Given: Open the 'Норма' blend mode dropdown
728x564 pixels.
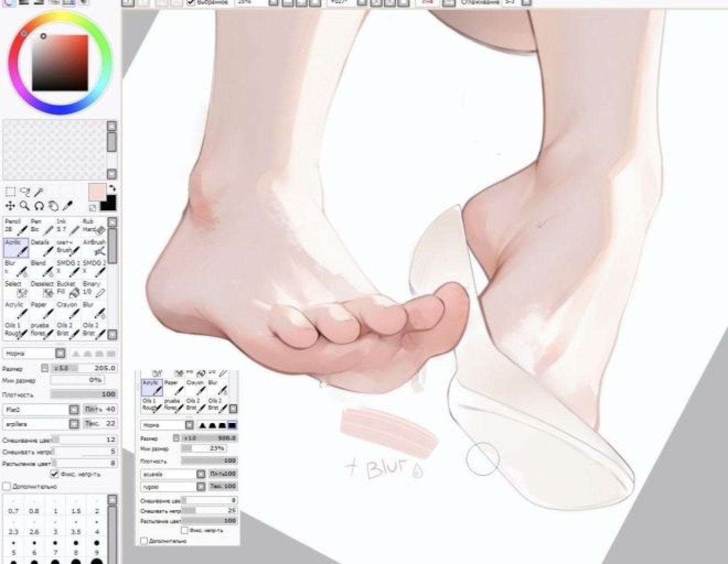Looking at the screenshot, I should pyautogui.click(x=60, y=353).
